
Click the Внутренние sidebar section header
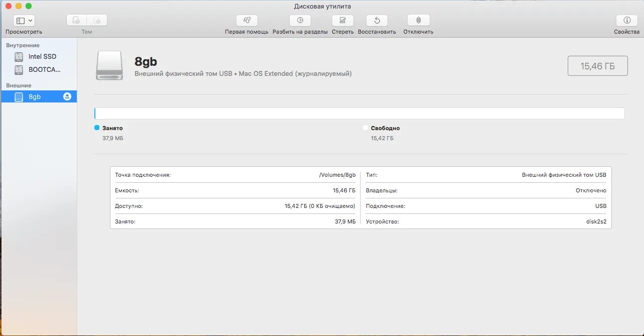23,45
